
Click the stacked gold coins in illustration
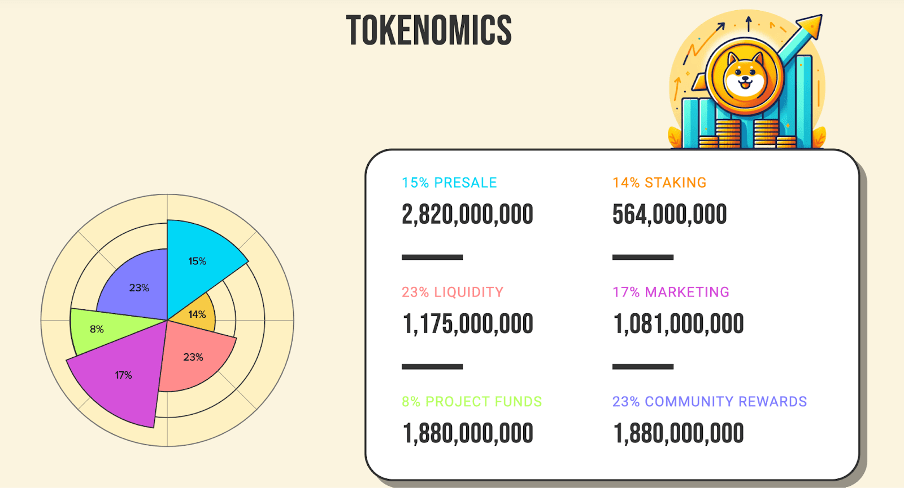(x=747, y=134)
